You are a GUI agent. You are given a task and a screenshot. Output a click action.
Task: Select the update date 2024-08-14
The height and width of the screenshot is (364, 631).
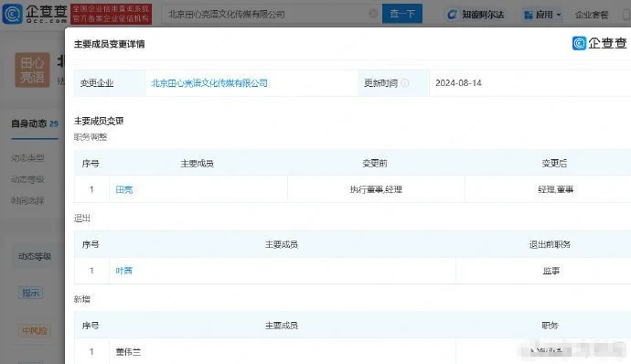pos(458,83)
